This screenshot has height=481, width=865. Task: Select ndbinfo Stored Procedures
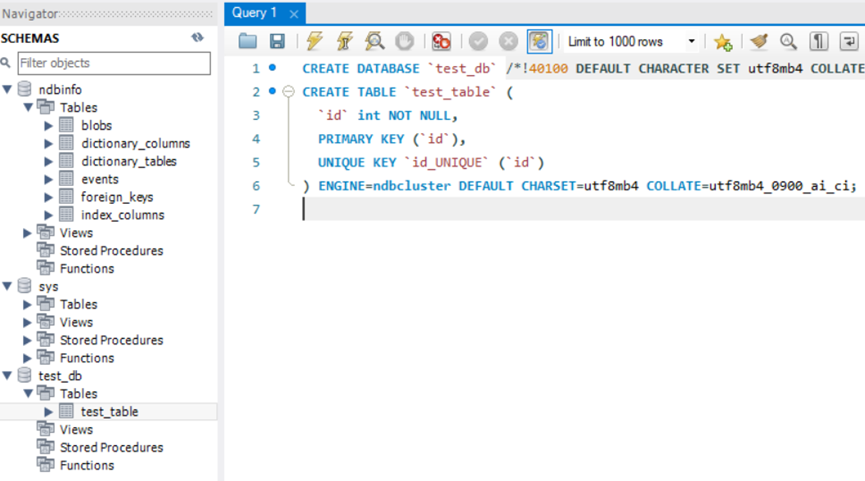pyautogui.click(x=111, y=250)
